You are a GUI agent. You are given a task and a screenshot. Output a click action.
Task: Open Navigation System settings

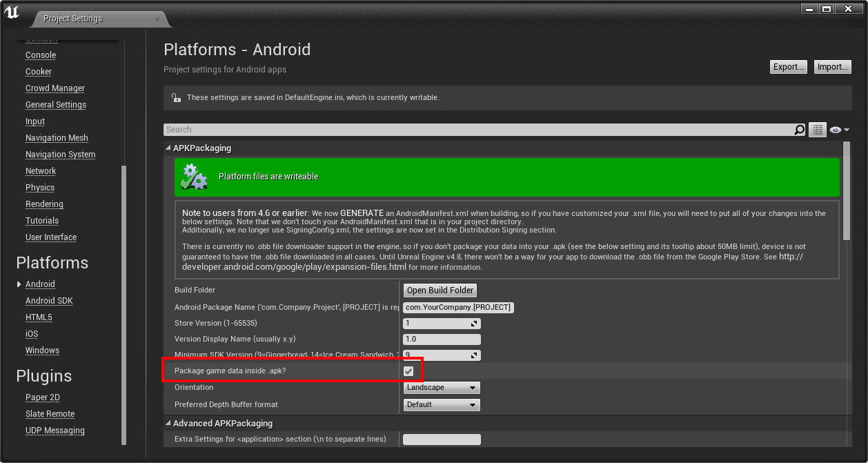(61, 155)
